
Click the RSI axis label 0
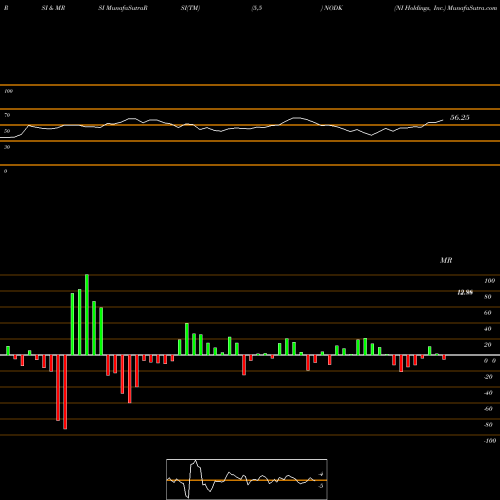[x=5, y=171]
